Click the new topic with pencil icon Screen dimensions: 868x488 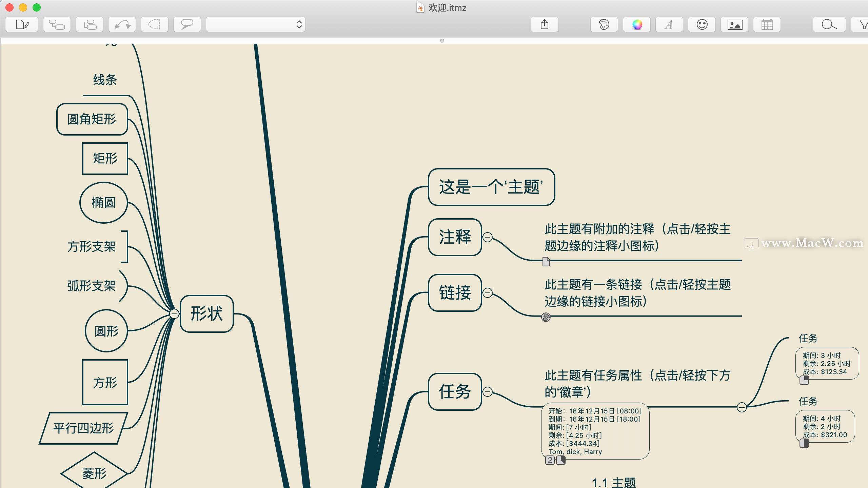pos(22,24)
